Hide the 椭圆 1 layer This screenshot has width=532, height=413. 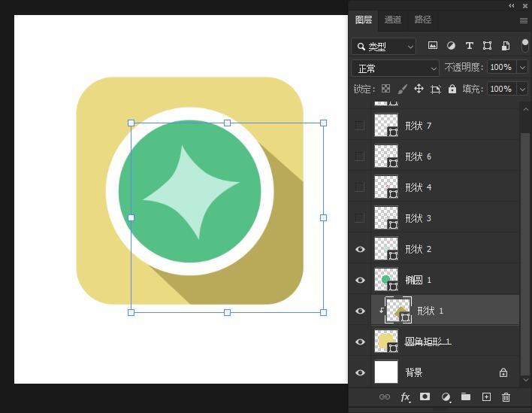point(360,280)
